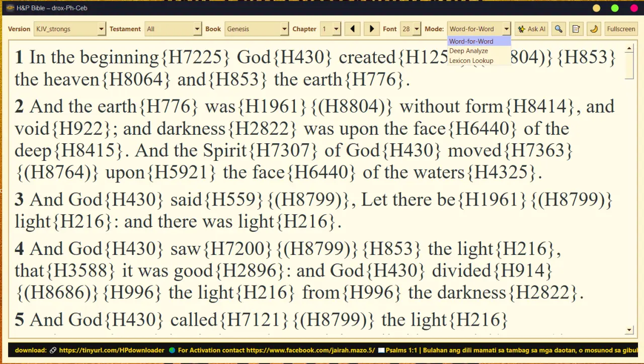Open the tinyurl.com/HPdownloader download link

click(x=112, y=350)
